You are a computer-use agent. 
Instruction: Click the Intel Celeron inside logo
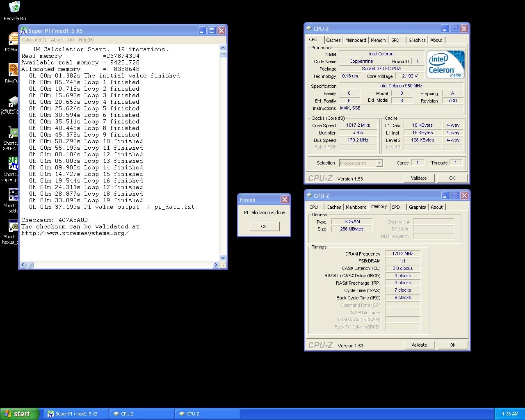(445, 64)
